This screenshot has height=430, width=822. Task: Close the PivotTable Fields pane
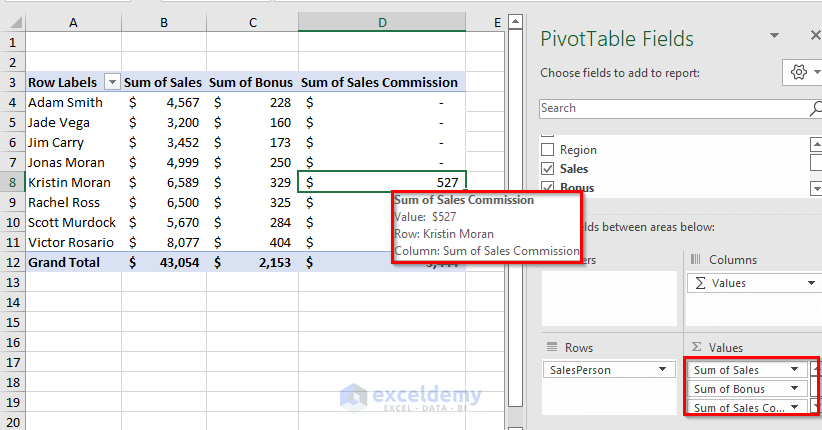coord(815,36)
